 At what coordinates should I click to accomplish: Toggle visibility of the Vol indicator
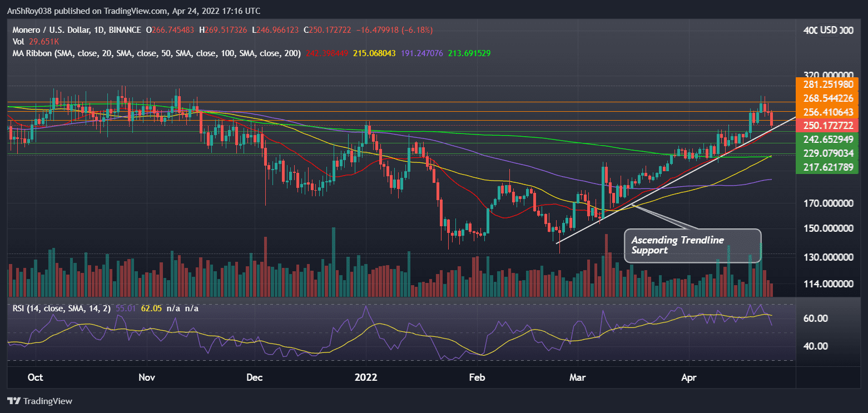18,42
